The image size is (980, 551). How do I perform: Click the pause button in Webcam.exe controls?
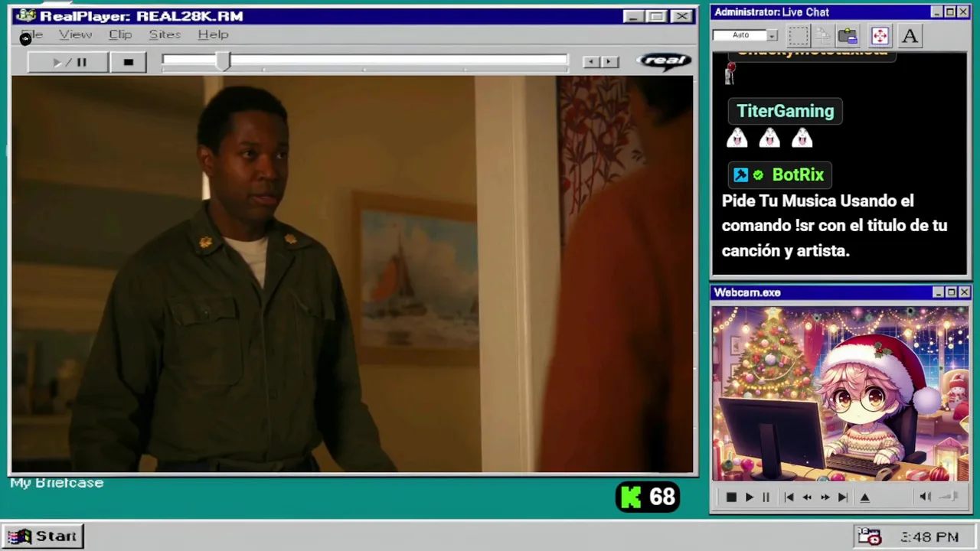click(766, 497)
